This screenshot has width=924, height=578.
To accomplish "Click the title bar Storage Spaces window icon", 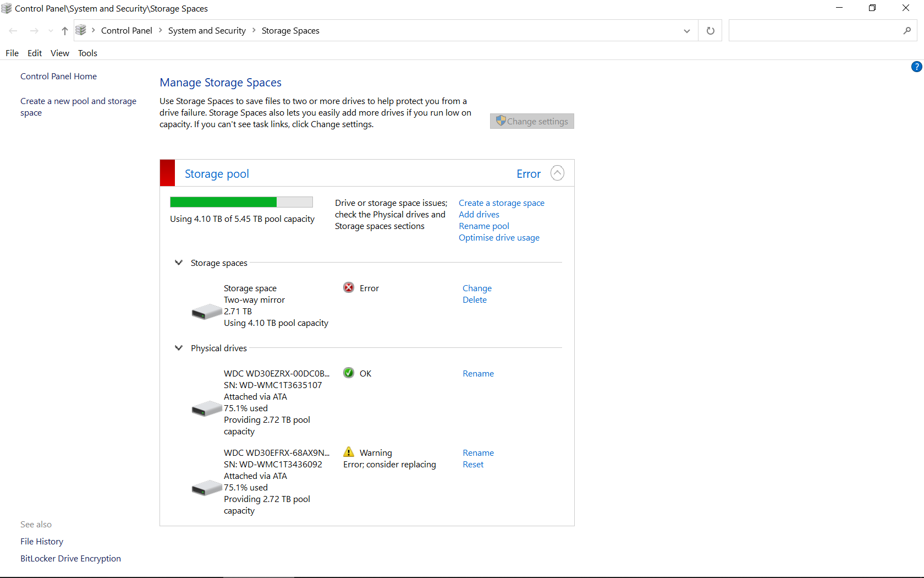I will coord(7,8).
